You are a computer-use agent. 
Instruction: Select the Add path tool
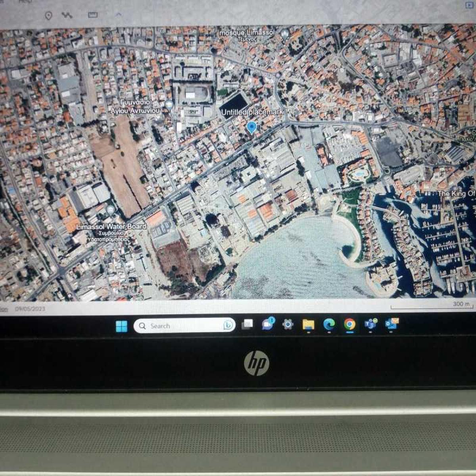[67, 15]
